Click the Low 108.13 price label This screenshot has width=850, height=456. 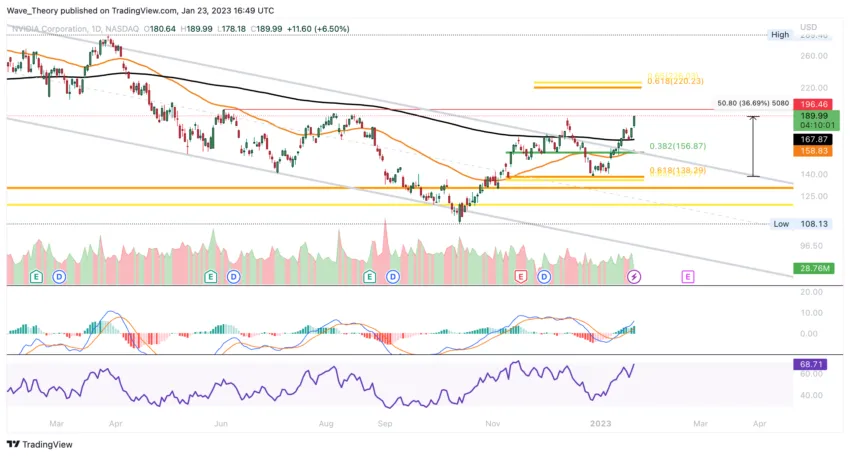800,224
